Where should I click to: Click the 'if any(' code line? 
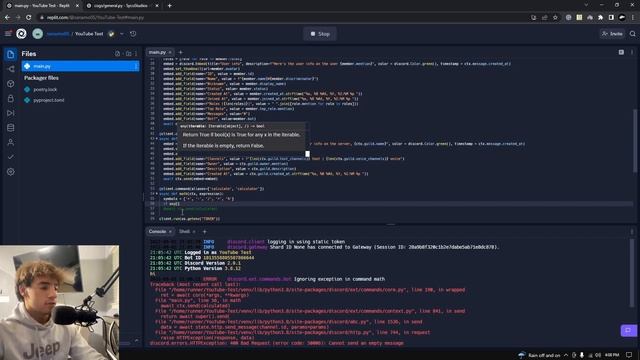coord(171,204)
